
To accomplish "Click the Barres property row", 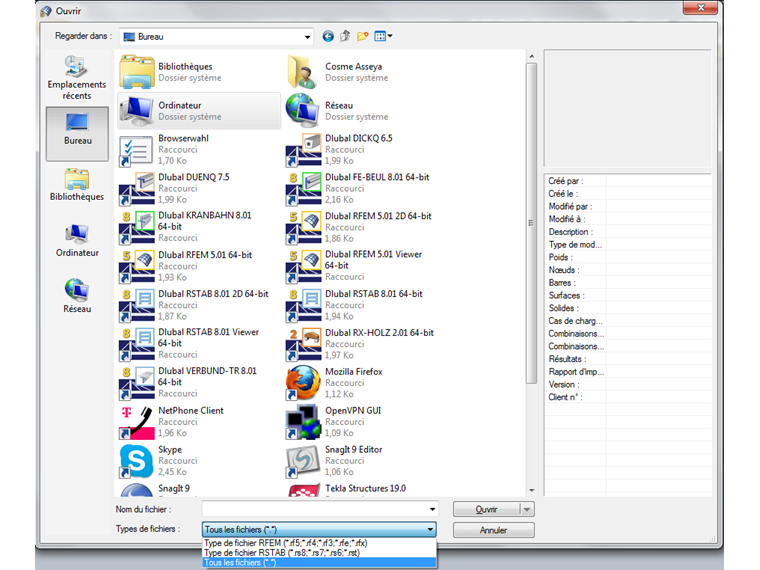I will (x=628, y=283).
